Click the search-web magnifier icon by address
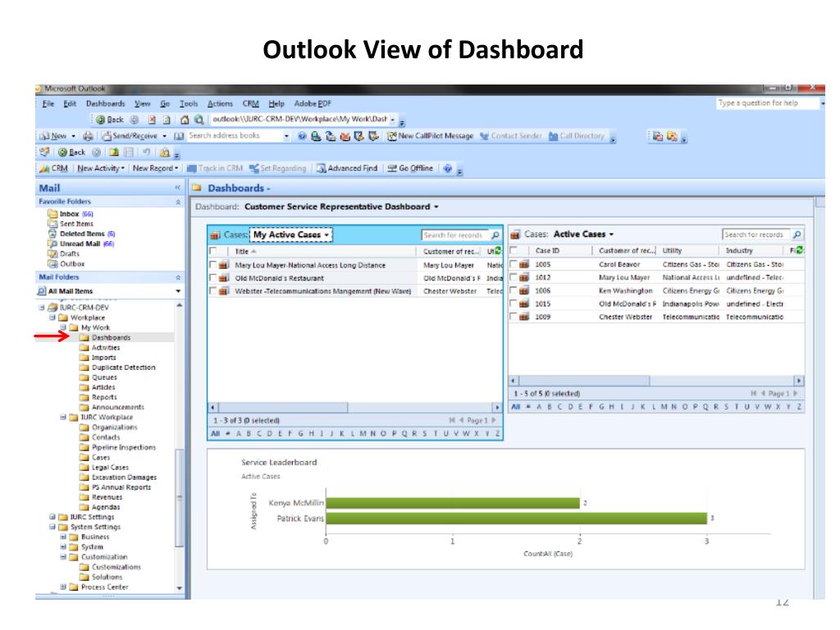 pos(199,120)
